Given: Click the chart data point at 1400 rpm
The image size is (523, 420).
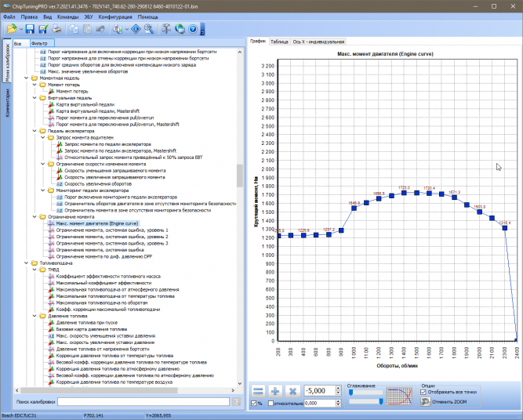Looking at the screenshot, I should pos(404,193).
